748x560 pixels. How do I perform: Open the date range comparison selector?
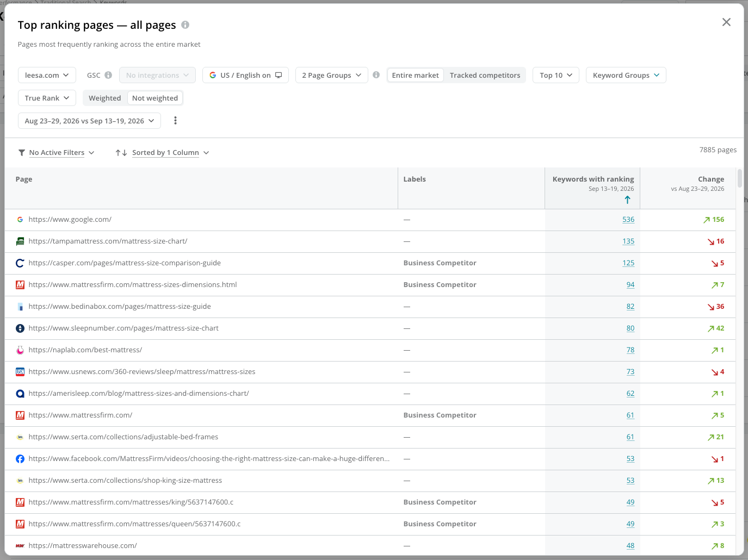coord(89,121)
